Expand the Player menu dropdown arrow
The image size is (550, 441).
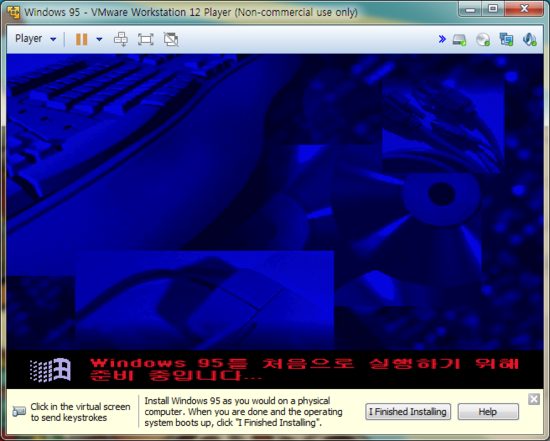(53, 39)
